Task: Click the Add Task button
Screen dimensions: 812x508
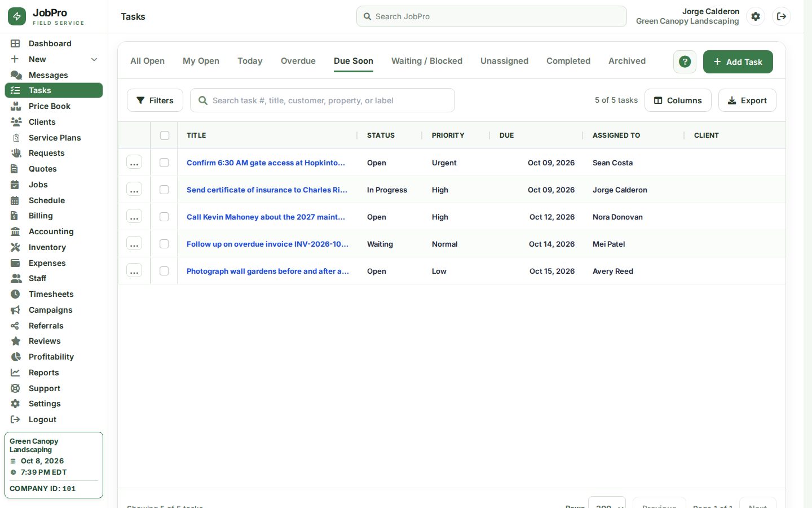Action: pos(738,62)
